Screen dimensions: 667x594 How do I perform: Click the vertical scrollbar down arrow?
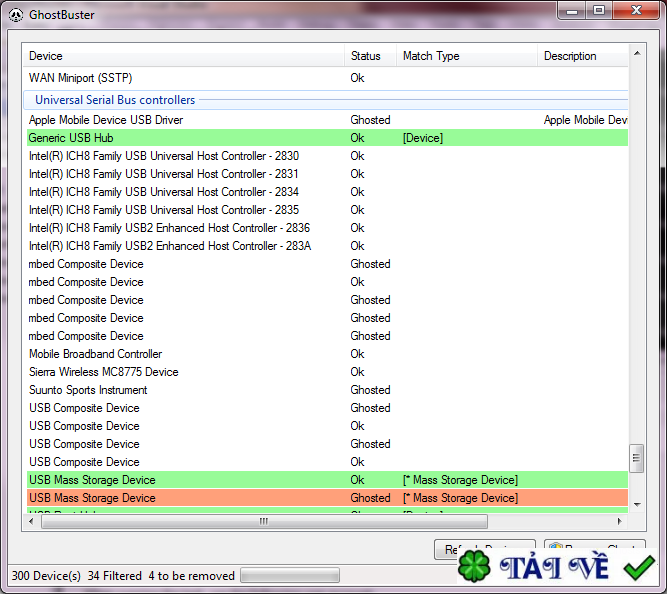[x=637, y=505]
